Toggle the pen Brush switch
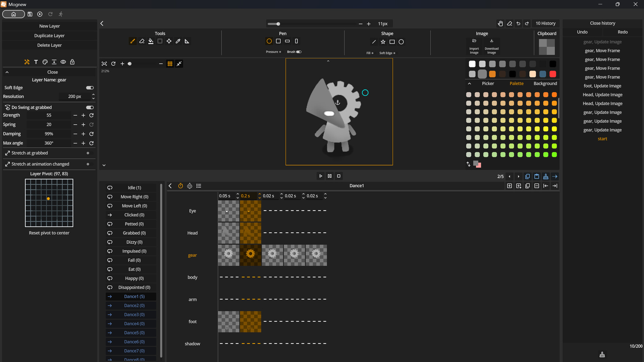 299,52
